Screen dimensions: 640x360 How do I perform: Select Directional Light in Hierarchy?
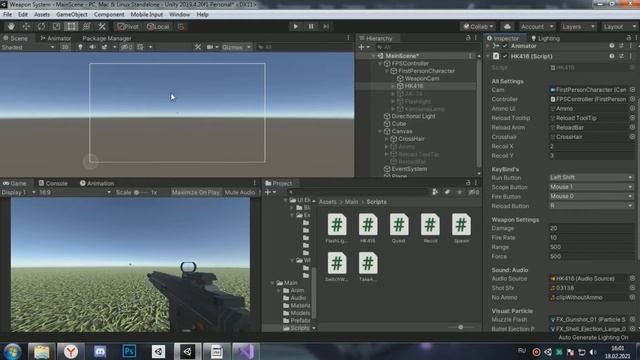pyautogui.click(x=413, y=116)
